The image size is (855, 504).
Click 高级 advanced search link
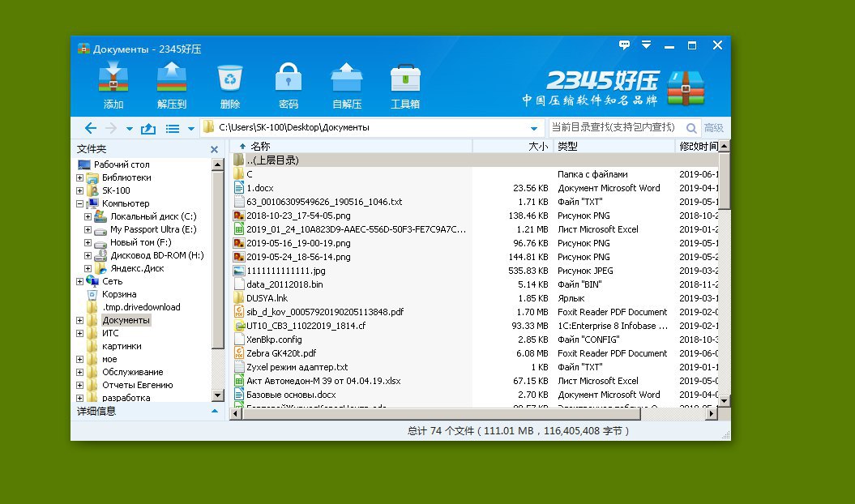(713, 128)
